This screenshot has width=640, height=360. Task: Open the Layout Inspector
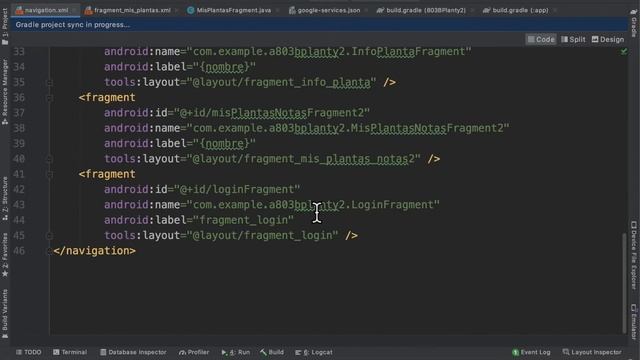pyautogui.click(x=592, y=352)
